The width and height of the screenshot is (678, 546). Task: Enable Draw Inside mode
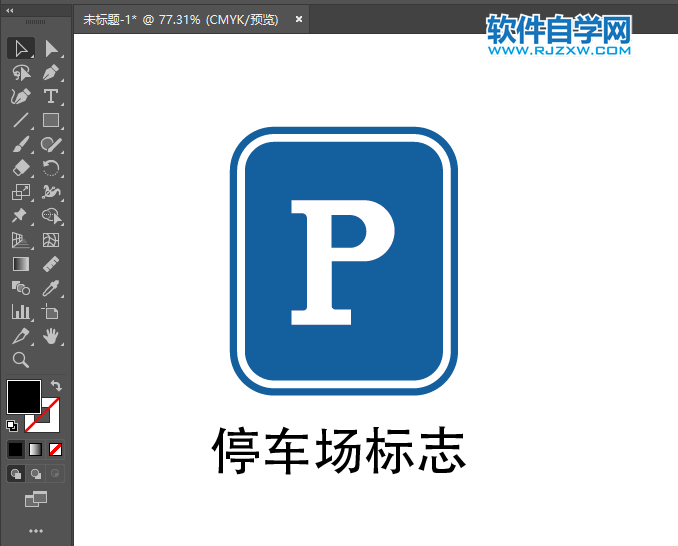pos(55,474)
